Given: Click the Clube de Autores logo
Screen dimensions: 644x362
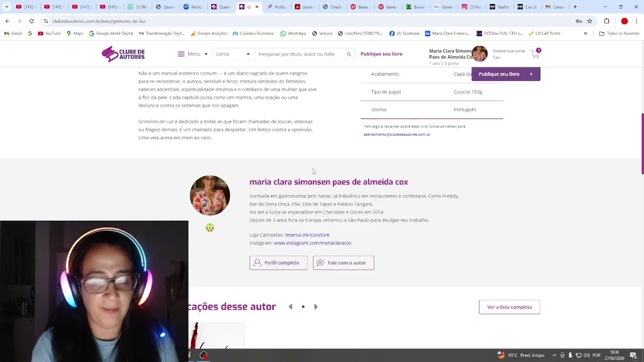Looking at the screenshot, I should pyautogui.click(x=123, y=54).
